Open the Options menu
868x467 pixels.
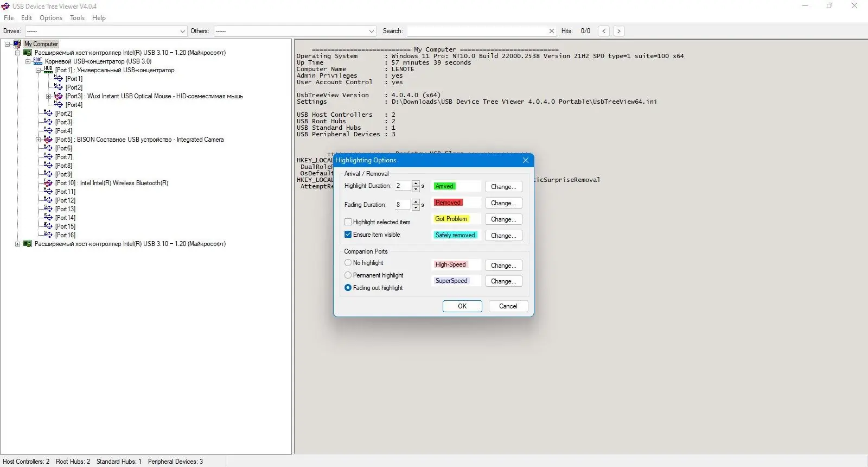click(51, 18)
